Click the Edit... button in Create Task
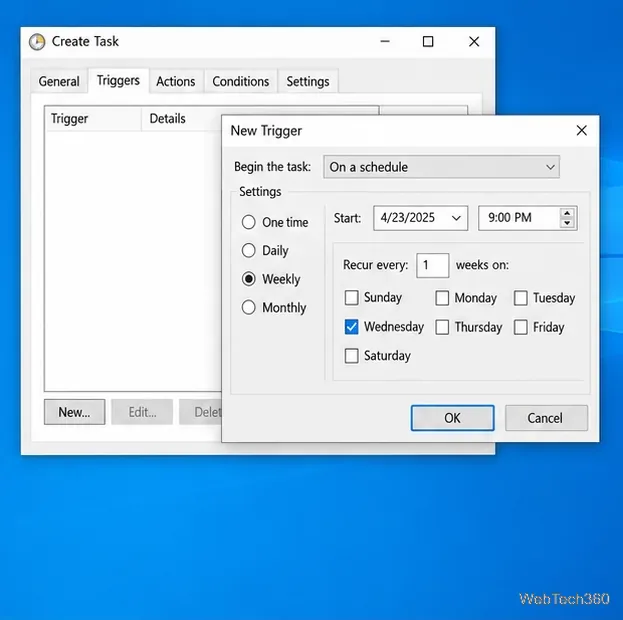The height and width of the screenshot is (620, 623). pyautogui.click(x=142, y=412)
